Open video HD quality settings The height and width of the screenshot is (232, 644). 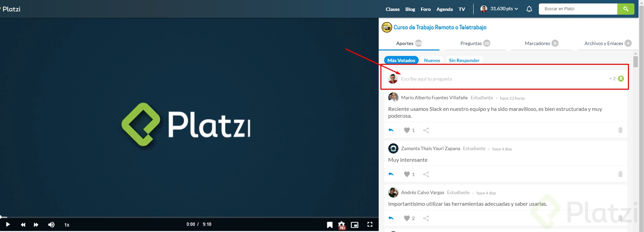pos(342,225)
